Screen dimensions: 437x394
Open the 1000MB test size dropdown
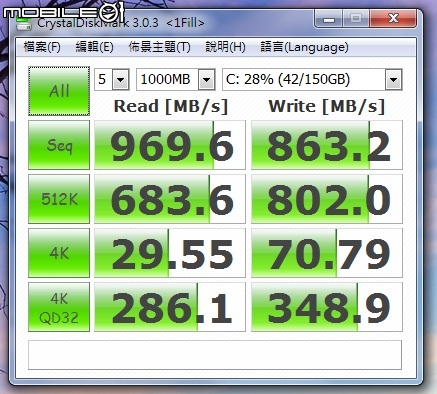click(x=176, y=79)
